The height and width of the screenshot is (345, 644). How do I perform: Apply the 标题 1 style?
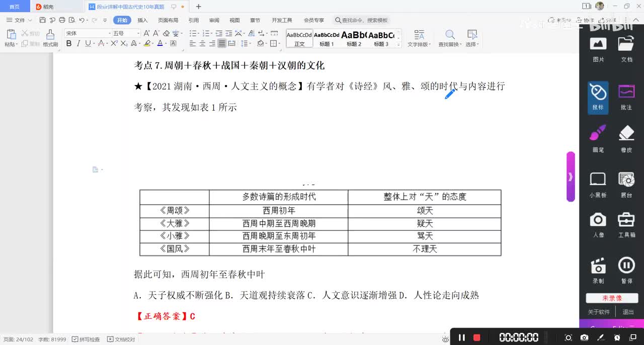pyautogui.click(x=327, y=38)
